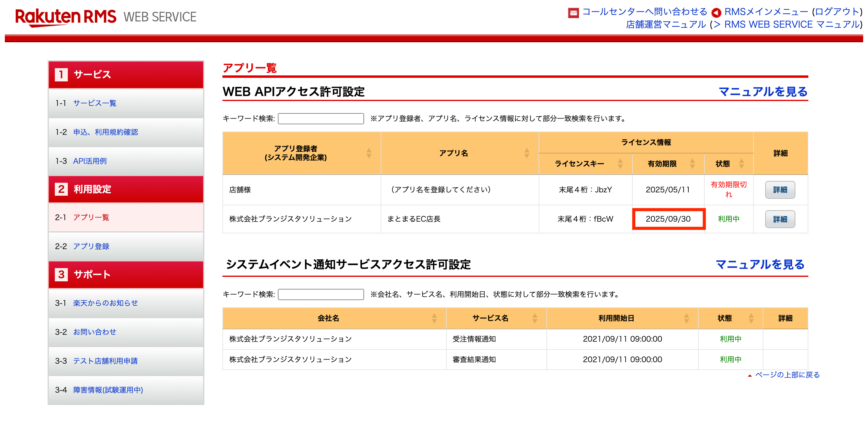Go to RMSメインメニュー
This screenshot has width=868, height=424.
[x=766, y=12]
